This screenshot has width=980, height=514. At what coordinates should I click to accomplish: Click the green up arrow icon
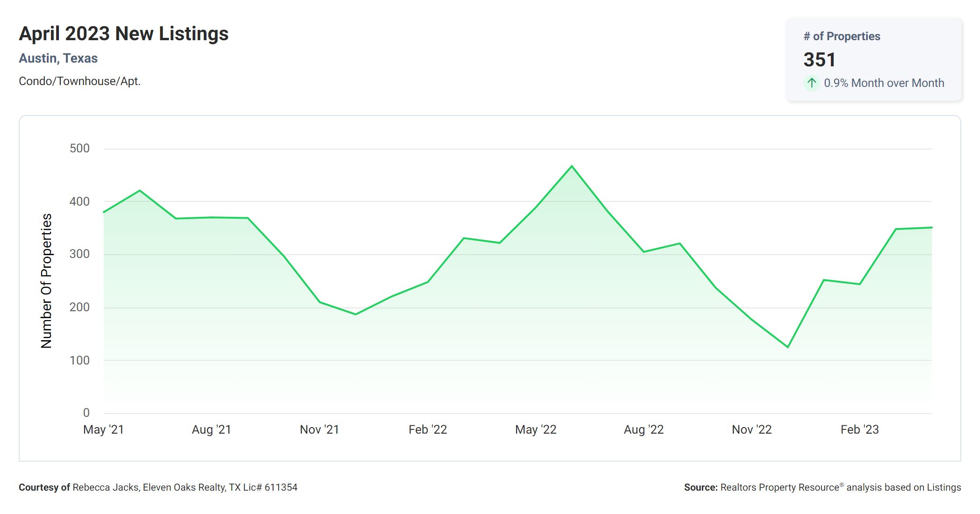pyautogui.click(x=812, y=83)
